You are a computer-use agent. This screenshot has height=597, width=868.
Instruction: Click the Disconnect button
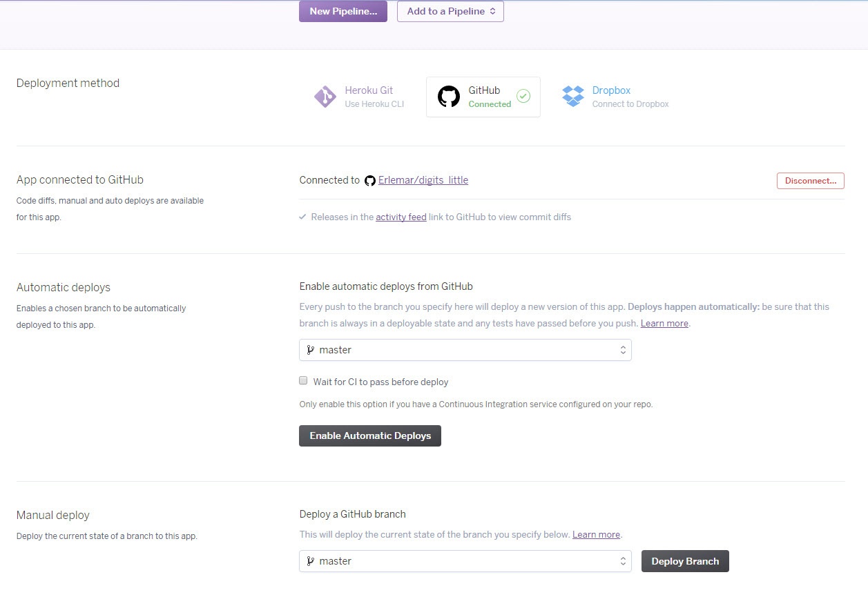(810, 181)
